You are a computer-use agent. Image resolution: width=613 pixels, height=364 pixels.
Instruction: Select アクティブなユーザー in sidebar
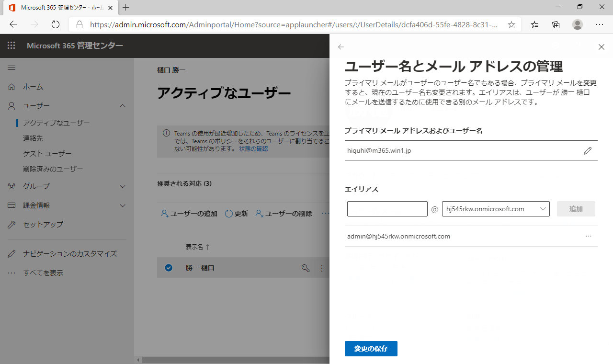coord(57,123)
